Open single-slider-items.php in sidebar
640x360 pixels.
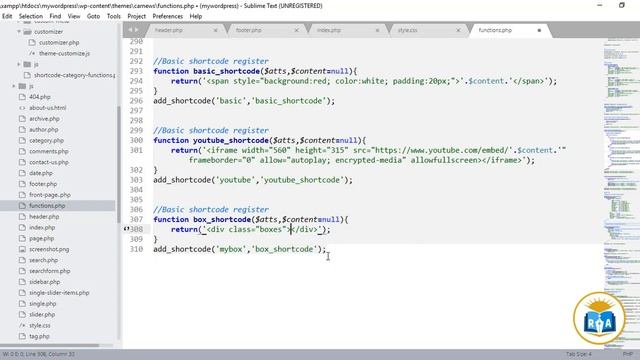click(x=59, y=293)
